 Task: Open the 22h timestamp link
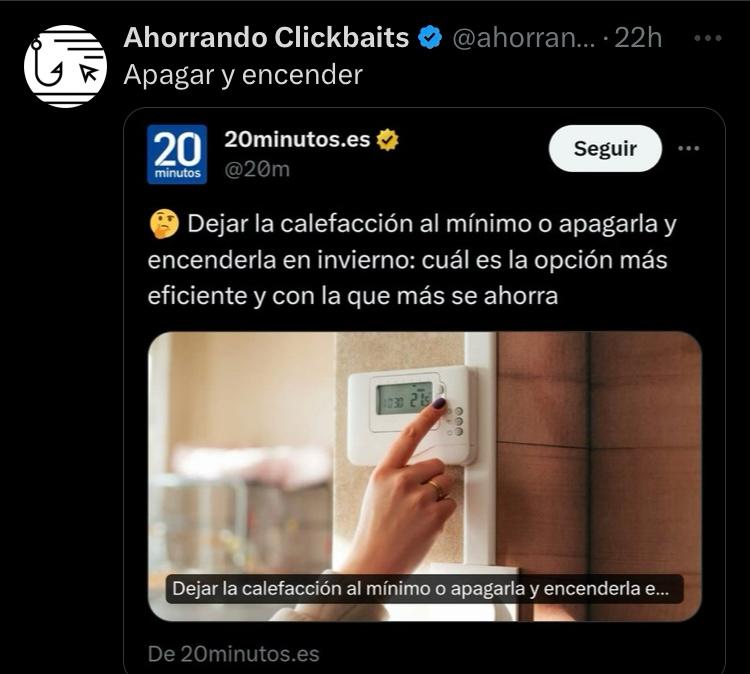[638, 38]
